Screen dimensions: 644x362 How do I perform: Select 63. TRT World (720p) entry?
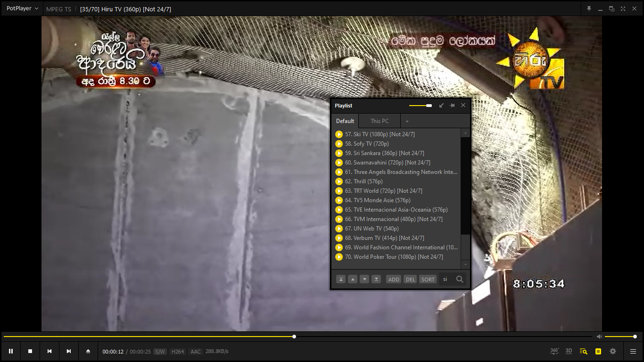coord(396,191)
